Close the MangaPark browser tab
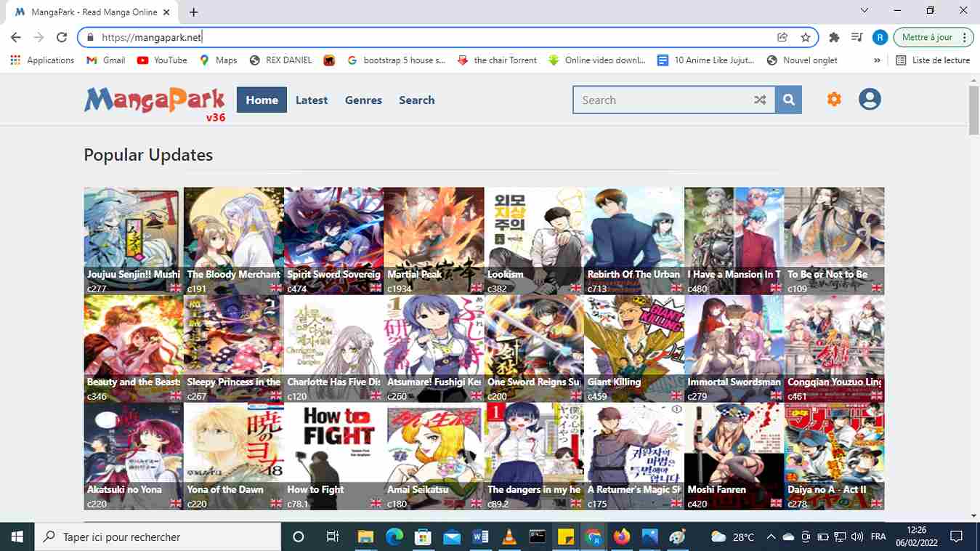This screenshot has width=980, height=551. pos(166,12)
